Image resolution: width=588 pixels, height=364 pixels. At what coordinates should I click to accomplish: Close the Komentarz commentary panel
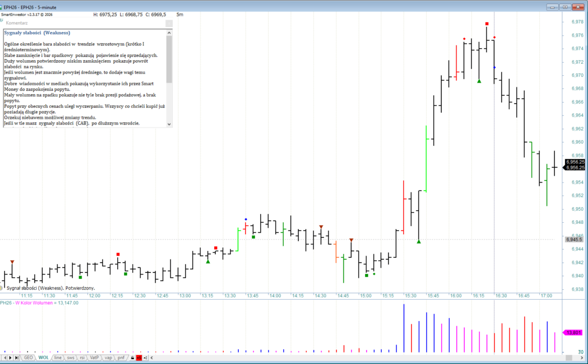tap(168, 24)
